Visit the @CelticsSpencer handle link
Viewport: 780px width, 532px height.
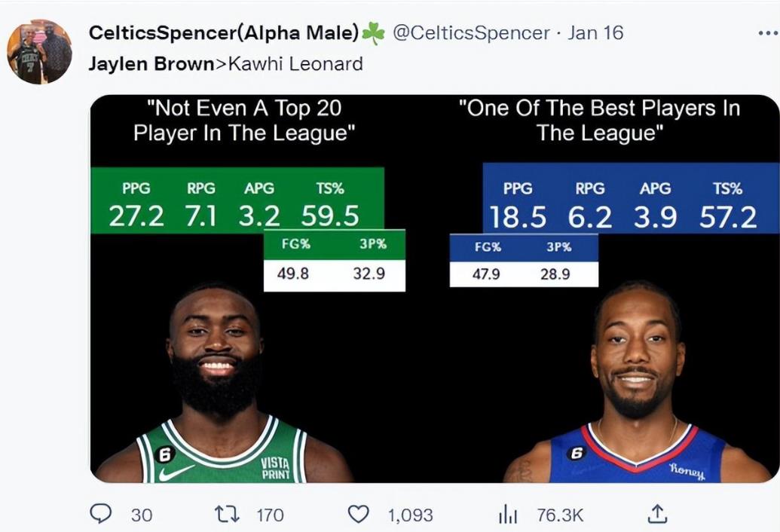point(471,33)
